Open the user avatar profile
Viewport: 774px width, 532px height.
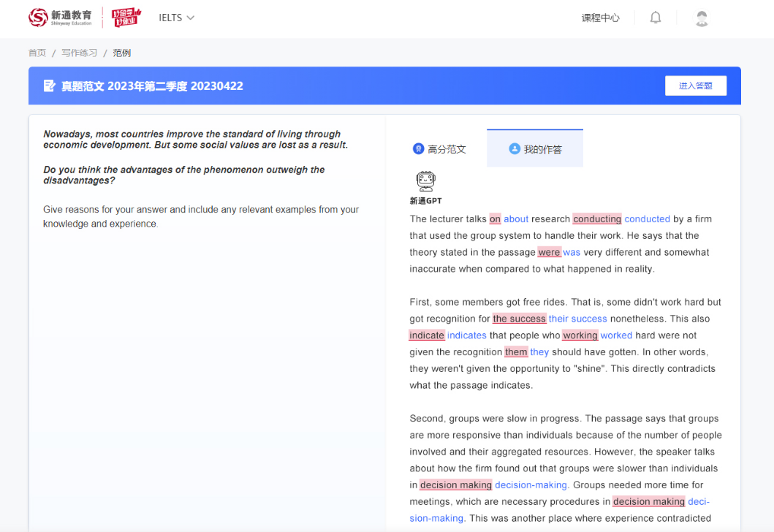tap(702, 18)
